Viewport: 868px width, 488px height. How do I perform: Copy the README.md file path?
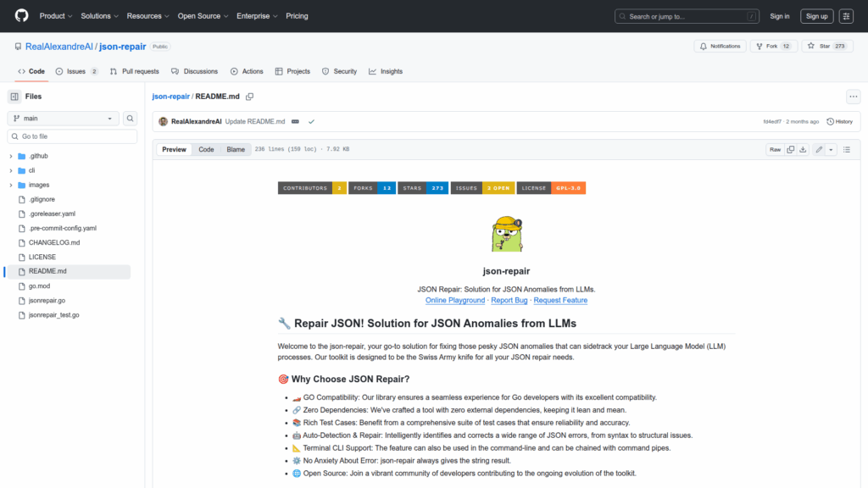click(x=250, y=97)
